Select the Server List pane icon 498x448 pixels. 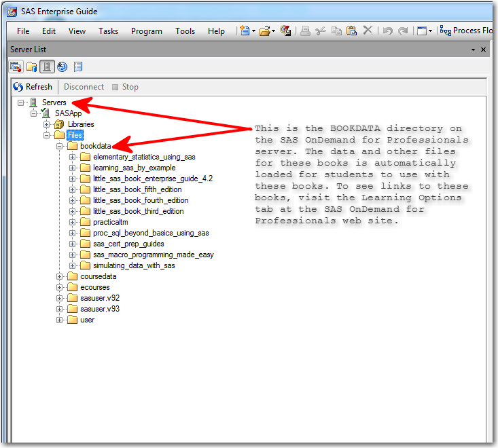coord(47,67)
